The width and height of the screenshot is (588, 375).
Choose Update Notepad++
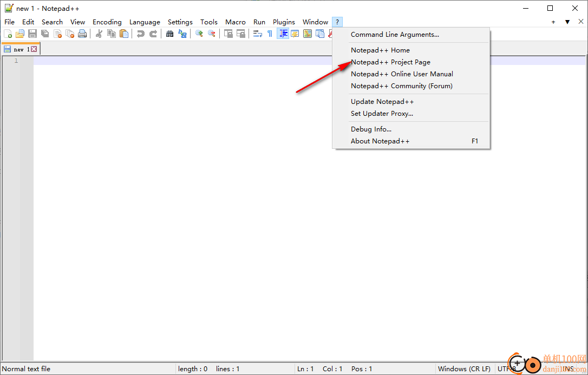(x=411, y=102)
